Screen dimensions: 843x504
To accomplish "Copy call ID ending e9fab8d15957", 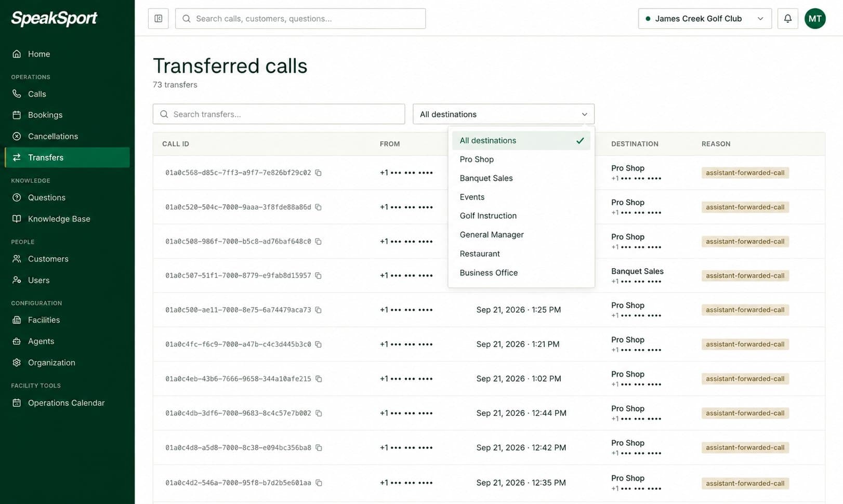I will coord(319,275).
